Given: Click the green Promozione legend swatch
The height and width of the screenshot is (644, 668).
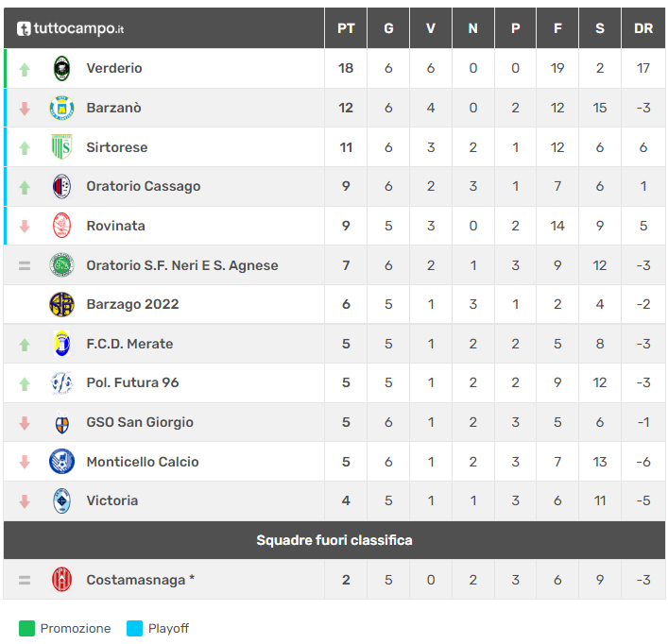Looking at the screenshot, I should point(26,628).
